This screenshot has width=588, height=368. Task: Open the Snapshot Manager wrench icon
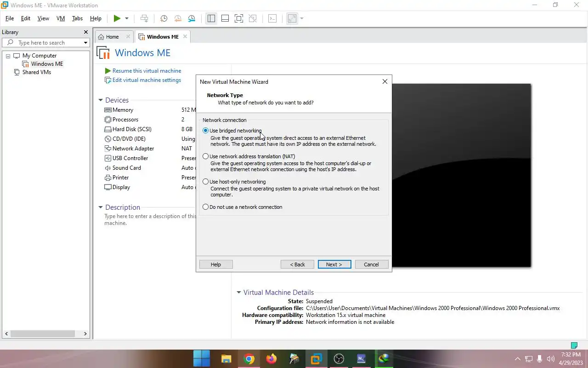(x=192, y=18)
